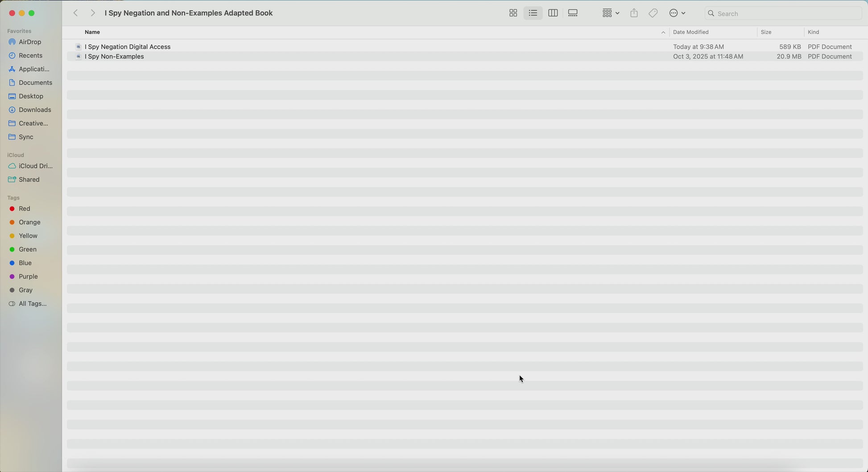The image size is (868, 472).
Task: Open AirDrop from the sidebar
Action: pos(30,42)
